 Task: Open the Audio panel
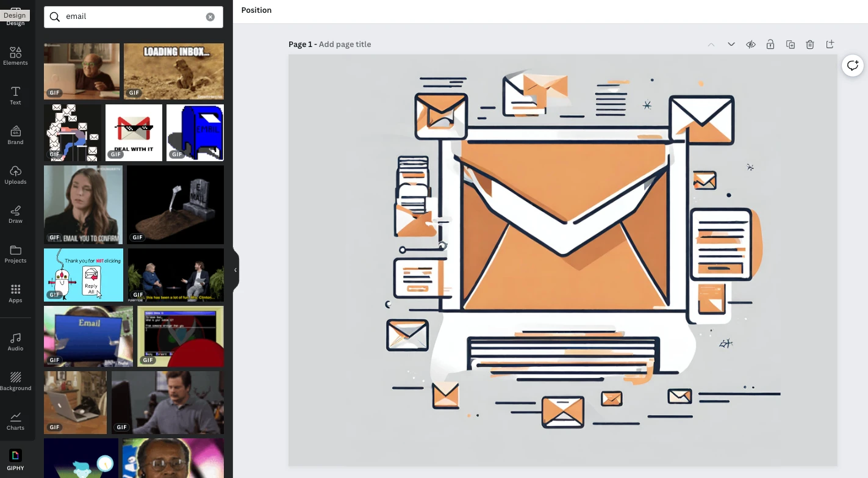click(x=15, y=342)
